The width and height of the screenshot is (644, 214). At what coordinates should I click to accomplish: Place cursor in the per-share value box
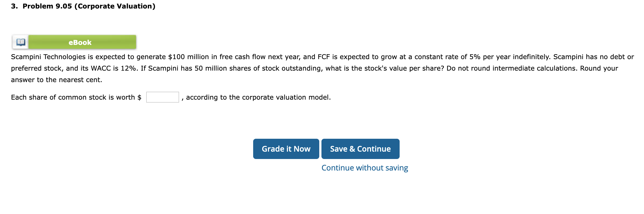[162, 97]
